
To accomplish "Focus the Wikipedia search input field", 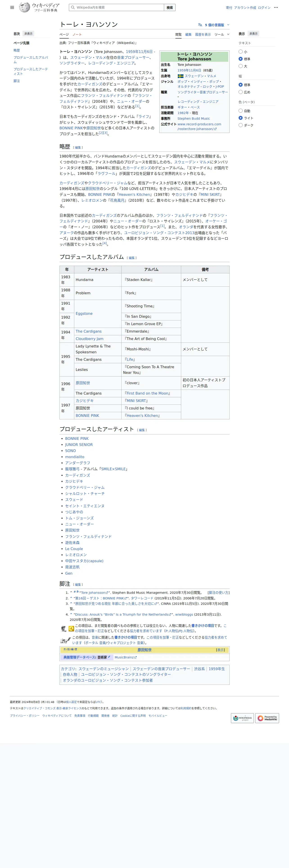I will tap(116, 7).
